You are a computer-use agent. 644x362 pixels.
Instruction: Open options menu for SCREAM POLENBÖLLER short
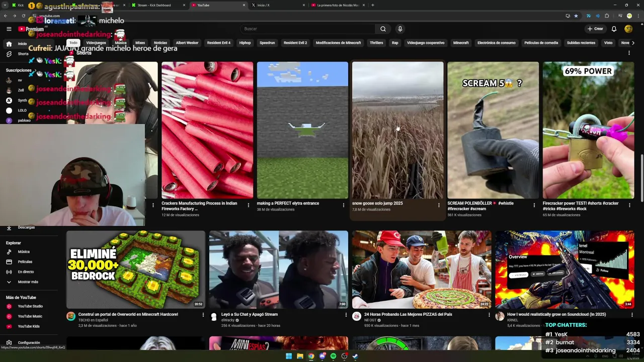[534, 205]
